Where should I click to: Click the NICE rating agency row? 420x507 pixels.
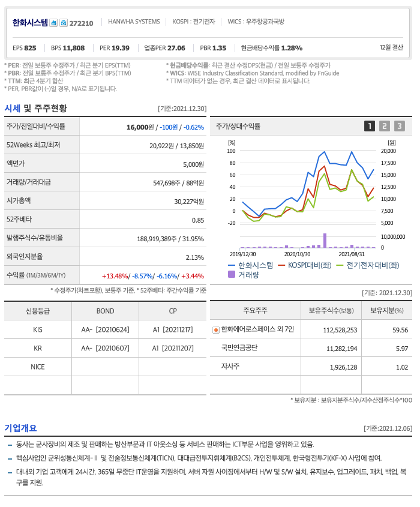tap(105, 367)
